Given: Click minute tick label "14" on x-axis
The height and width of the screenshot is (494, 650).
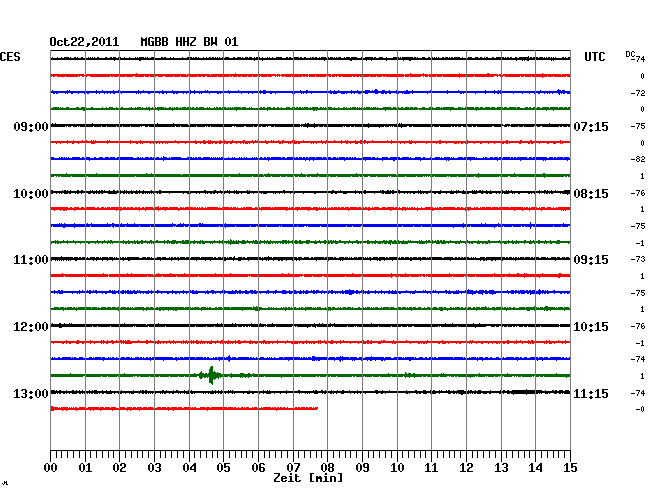Looking at the screenshot, I should tap(535, 468).
